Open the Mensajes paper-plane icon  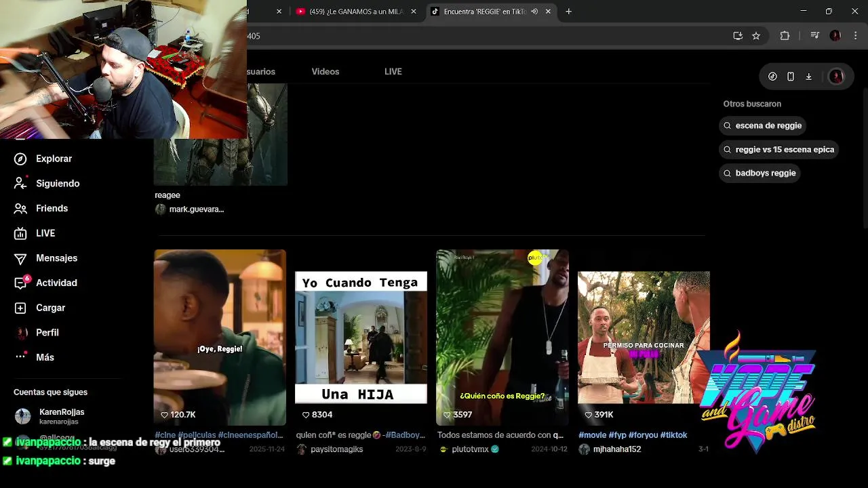(21, 258)
